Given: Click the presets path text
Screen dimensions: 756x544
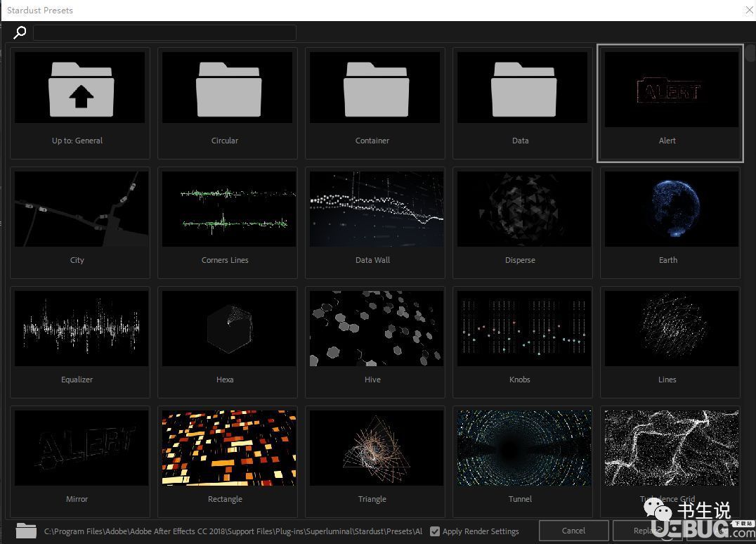Looking at the screenshot, I should pyautogui.click(x=233, y=531).
